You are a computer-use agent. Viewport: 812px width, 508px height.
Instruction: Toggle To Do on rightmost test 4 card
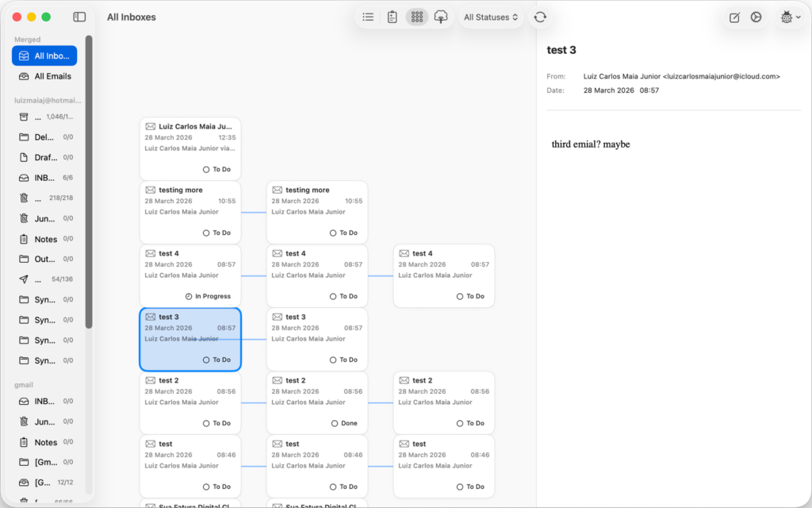pos(470,297)
